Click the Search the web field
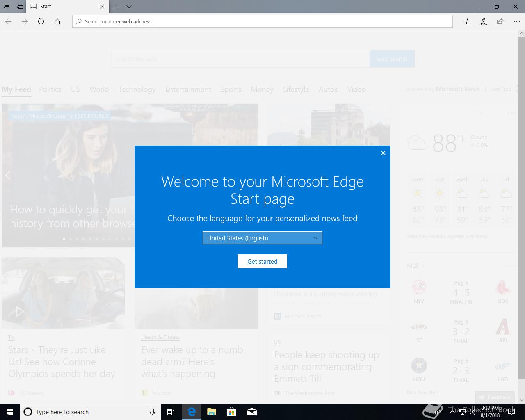The height and width of the screenshot is (420, 525). 240,59
